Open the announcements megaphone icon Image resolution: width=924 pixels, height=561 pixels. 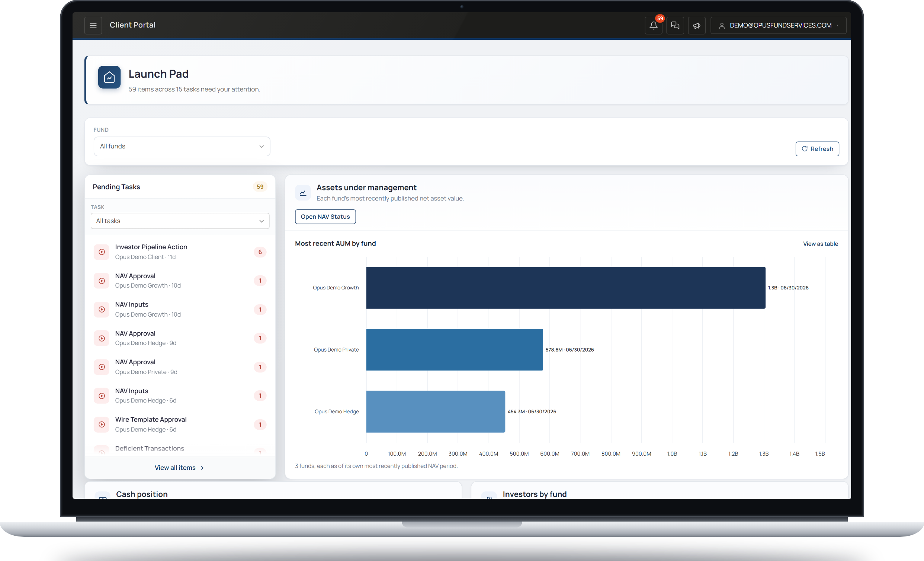pyautogui.click(x=696, y=26)
